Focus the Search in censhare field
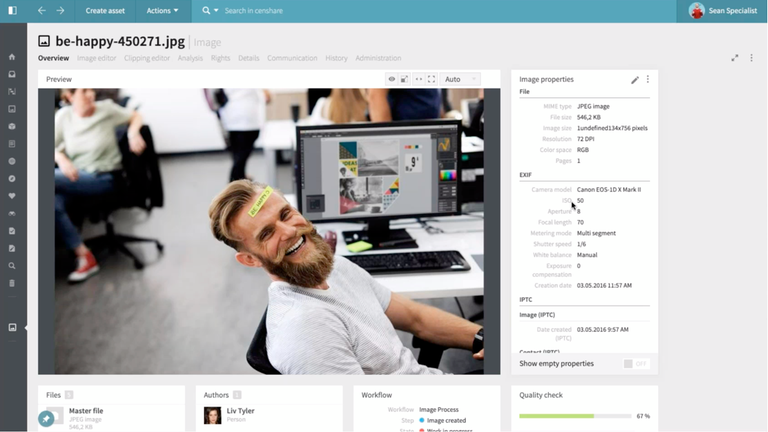This screenshot has width=768, height=432. pyautogui.click(x=253, y=10)
